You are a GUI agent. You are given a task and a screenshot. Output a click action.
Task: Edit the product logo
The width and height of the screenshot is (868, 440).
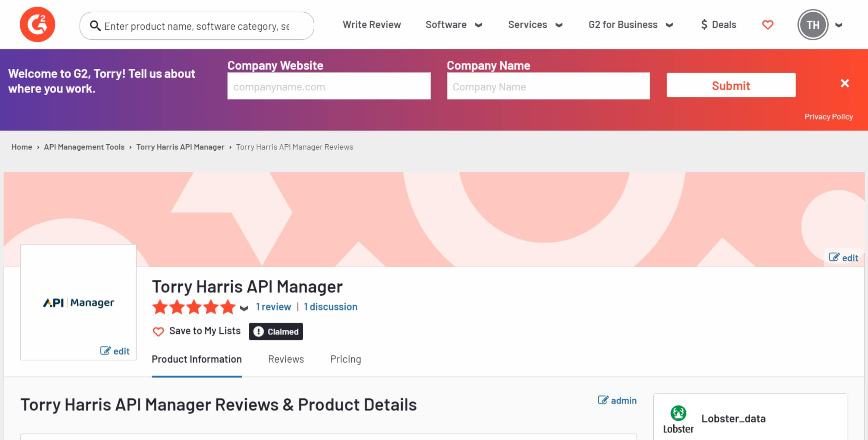(115, 351)
